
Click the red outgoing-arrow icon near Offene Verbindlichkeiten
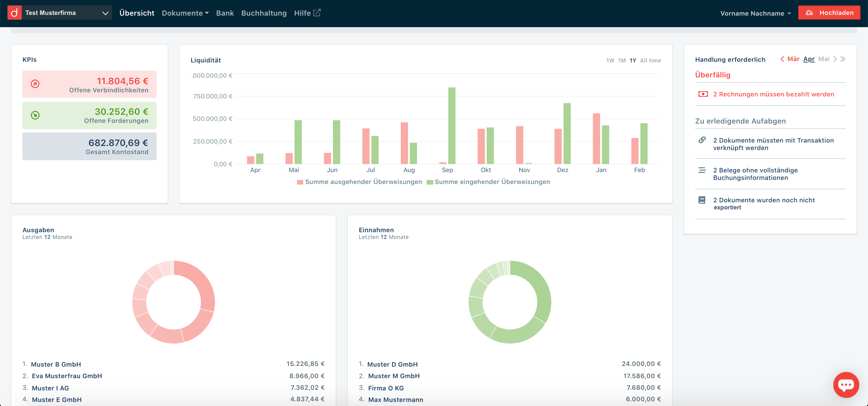point(34,84)
